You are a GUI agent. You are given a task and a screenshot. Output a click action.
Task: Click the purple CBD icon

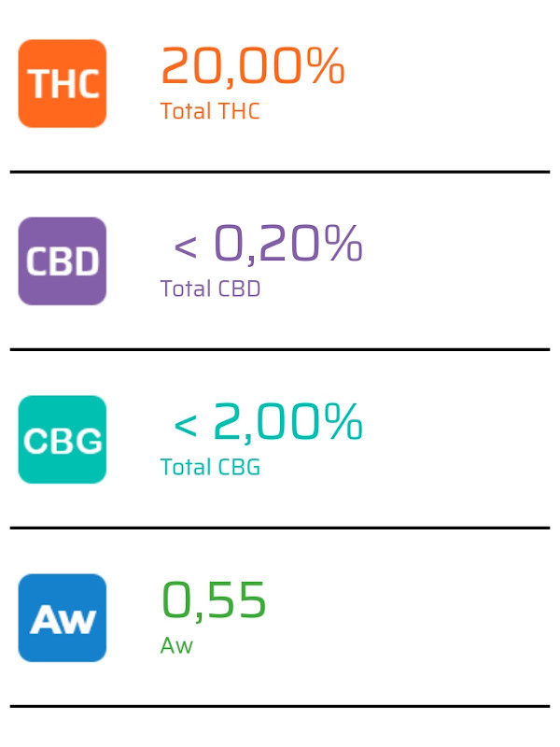coord(63,261)
